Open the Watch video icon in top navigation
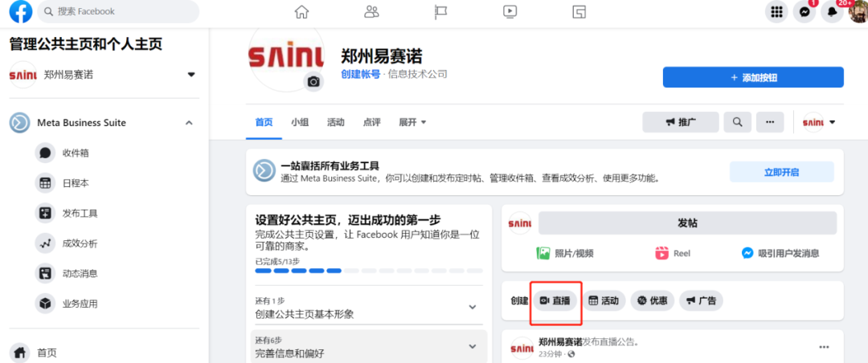This screenshot has width=868, height=363. pyautogui.click(x=510, y=11)
